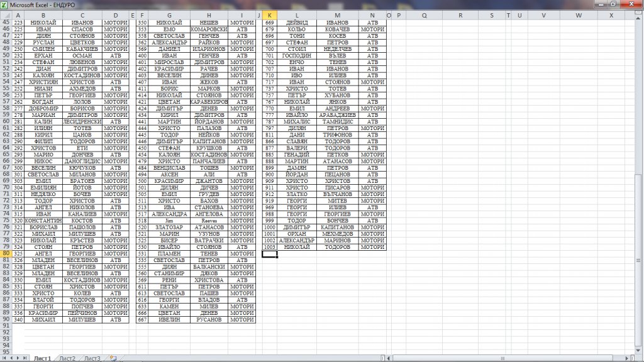Click the cell reading МЕХМЕДОВ
This screenshot has width=644, height=362.
(337, 234)
